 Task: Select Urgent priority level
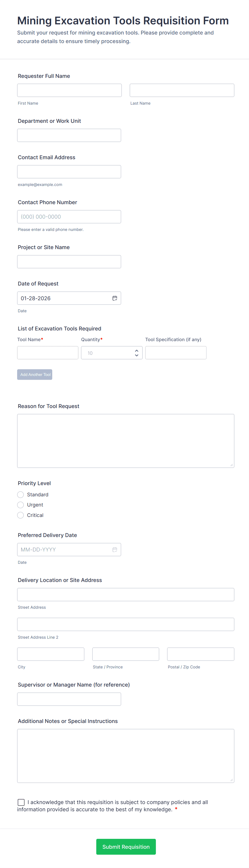coord(21,505)
